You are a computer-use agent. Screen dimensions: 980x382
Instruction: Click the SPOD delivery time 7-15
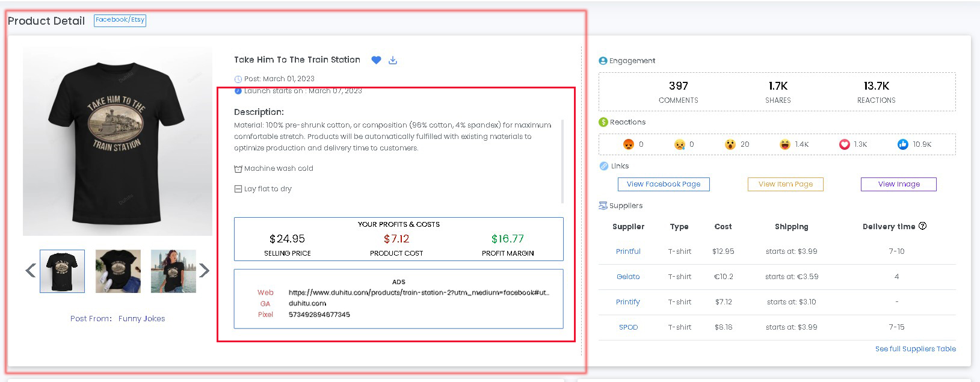pos(896,327)
